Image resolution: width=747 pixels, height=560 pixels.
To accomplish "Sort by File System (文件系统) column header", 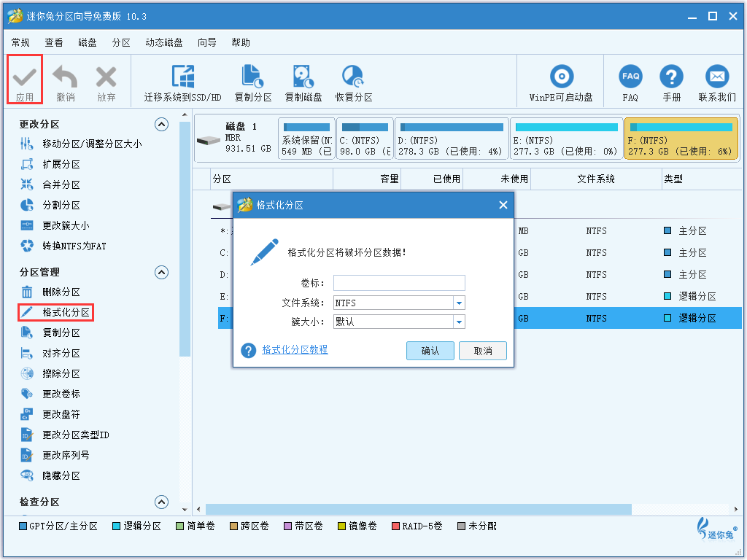I will (596, 179).
